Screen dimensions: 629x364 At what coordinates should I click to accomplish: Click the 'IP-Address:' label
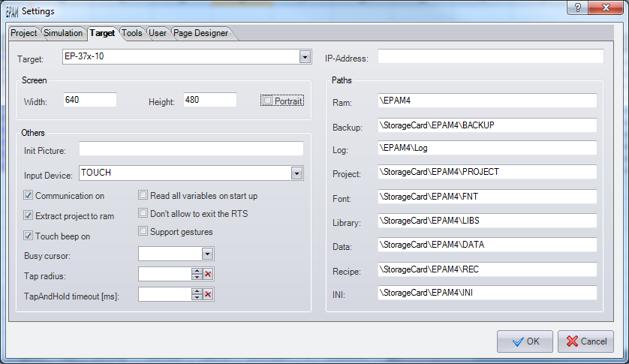click(x=347, y=59)
